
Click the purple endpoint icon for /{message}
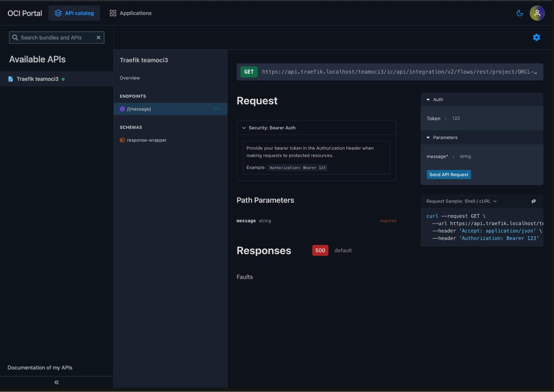(122, 109)
